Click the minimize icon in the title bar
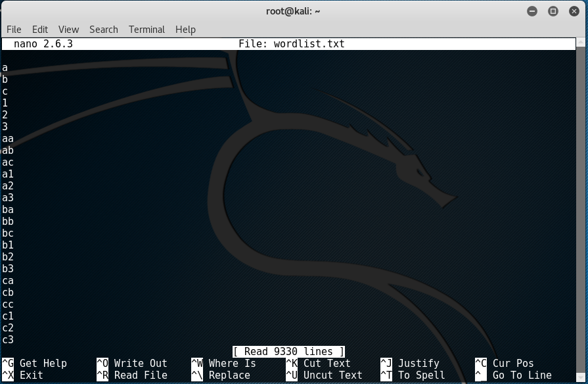The image size is (588, 384). click(532, 11)
